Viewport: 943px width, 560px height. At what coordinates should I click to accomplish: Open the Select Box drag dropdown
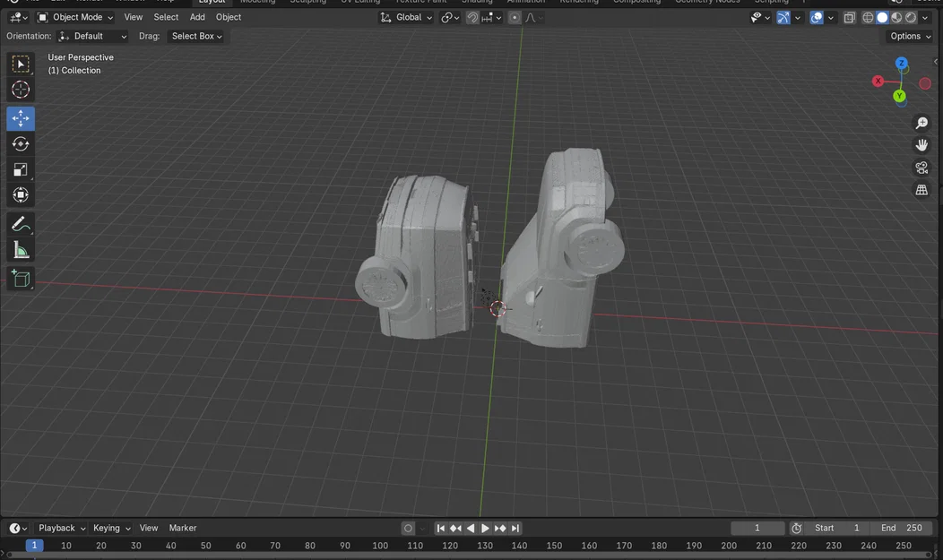coord(196,37)
